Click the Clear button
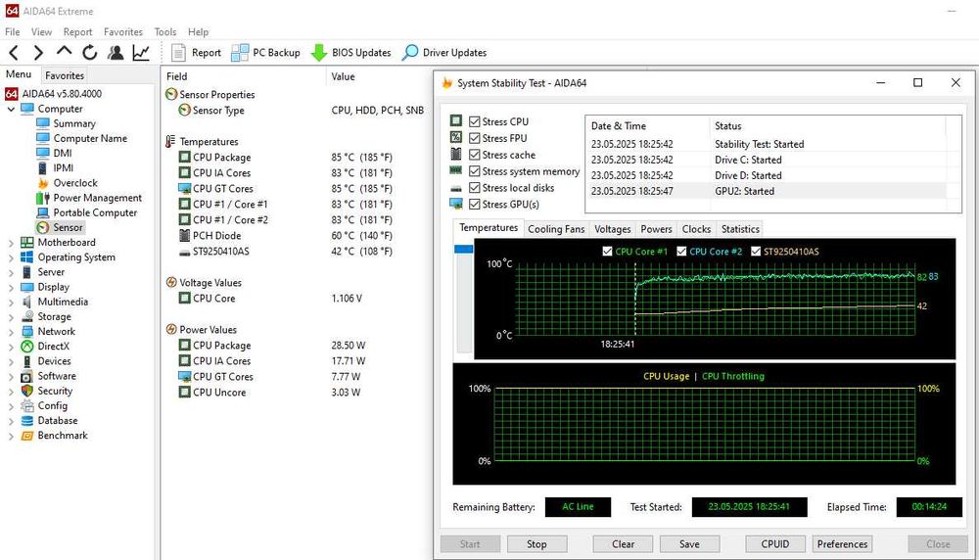 click(623, 543)
